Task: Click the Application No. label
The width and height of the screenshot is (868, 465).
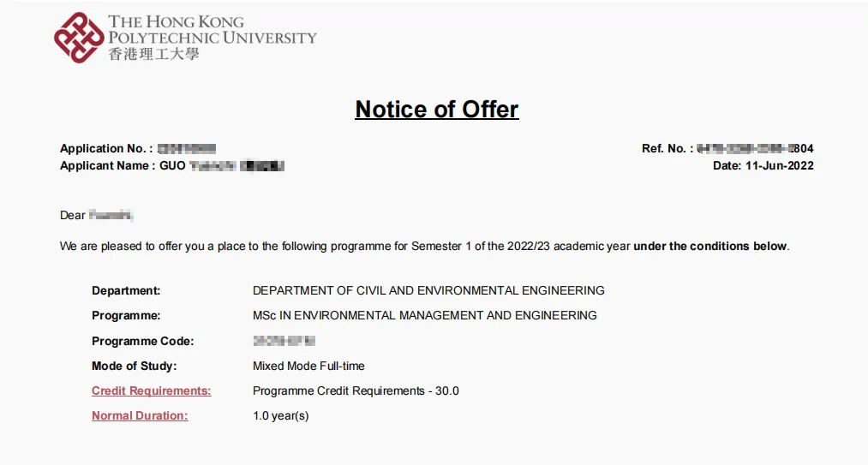Action: tap(106, 149)
